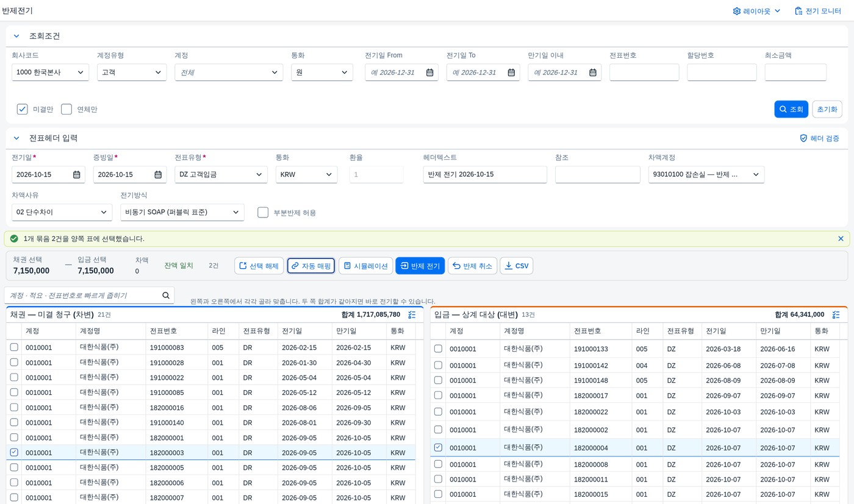Uncheck the payment row 182000004

[438, 447]
